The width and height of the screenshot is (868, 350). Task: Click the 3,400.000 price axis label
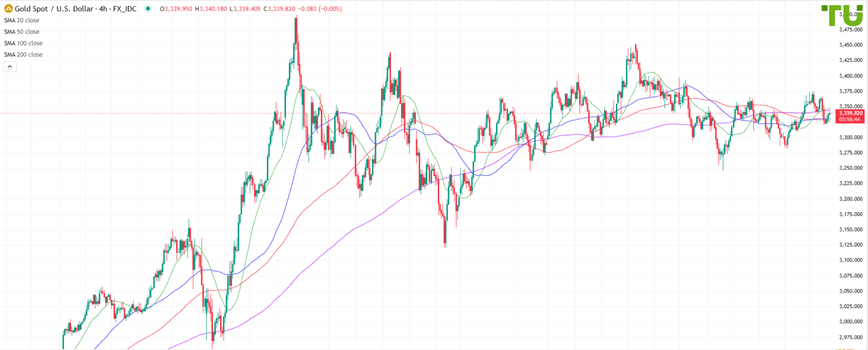tap(851, 76)
